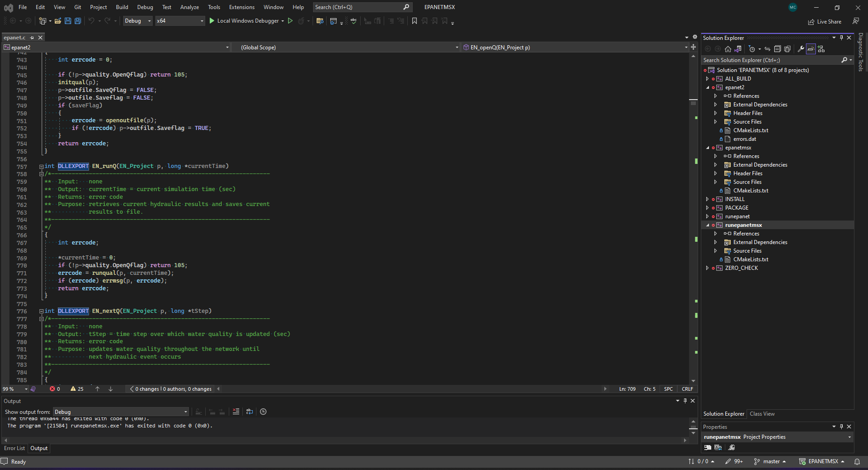Pin the Solution Explorer panel

click(x=841, y=38)
